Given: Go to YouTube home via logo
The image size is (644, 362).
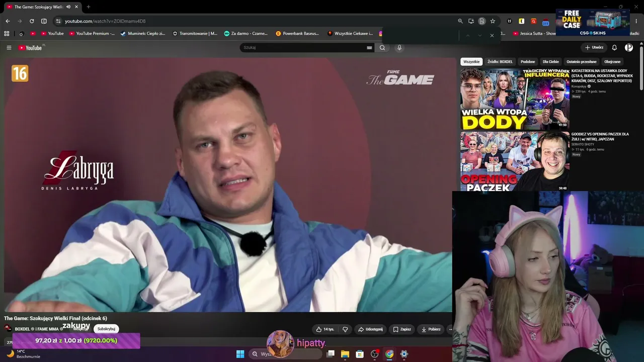Looking at the screenshot, I should pyautogui.click(x=30, y=48).
